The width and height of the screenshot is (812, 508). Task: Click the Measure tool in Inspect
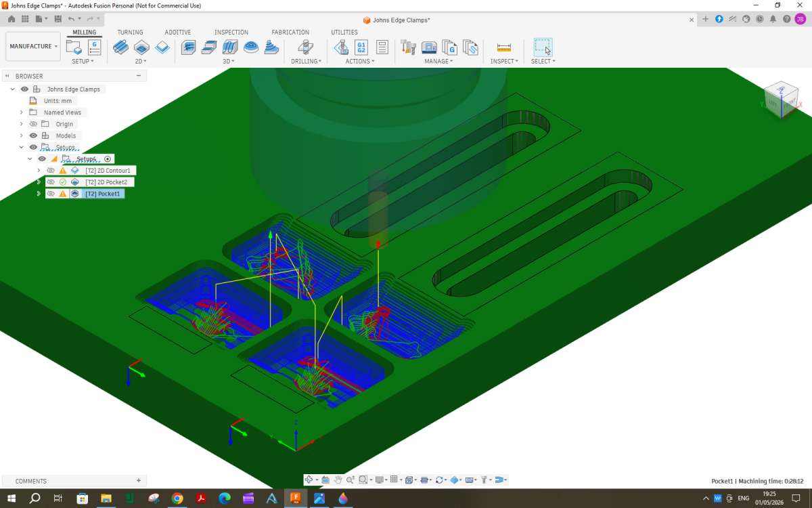pos(504,47)
